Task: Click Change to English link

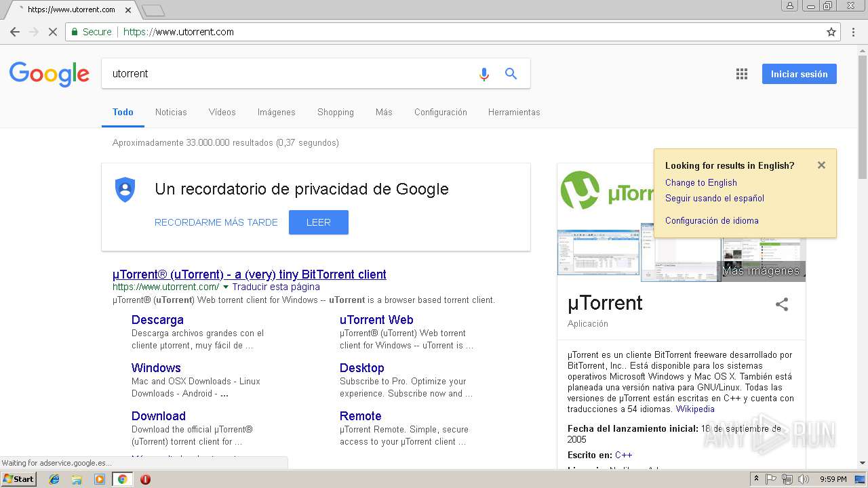Action: pyautogui.click(x=701, y=183)
